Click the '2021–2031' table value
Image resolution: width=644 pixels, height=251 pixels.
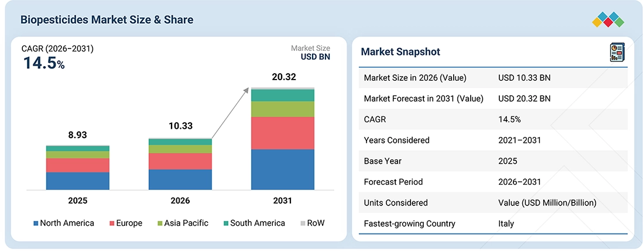[519, 140]
